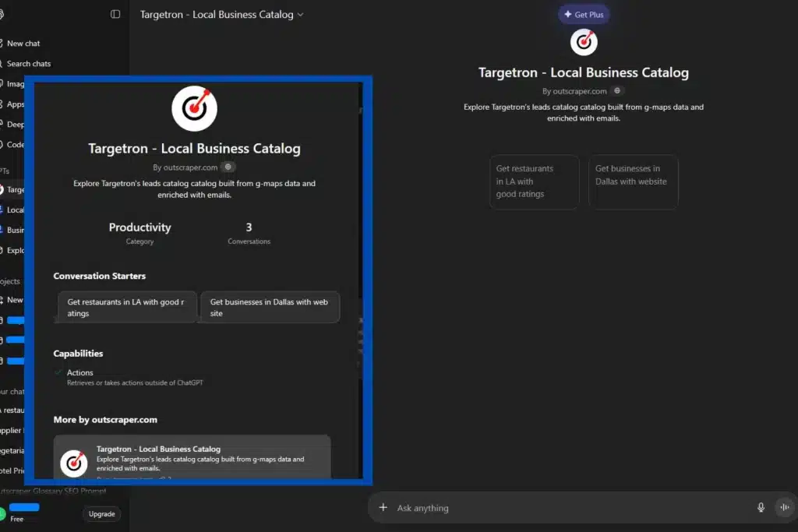Viewport: 798px width, 532px height.
Task: Open the Free account profile menu
Action: click(20, 513)
